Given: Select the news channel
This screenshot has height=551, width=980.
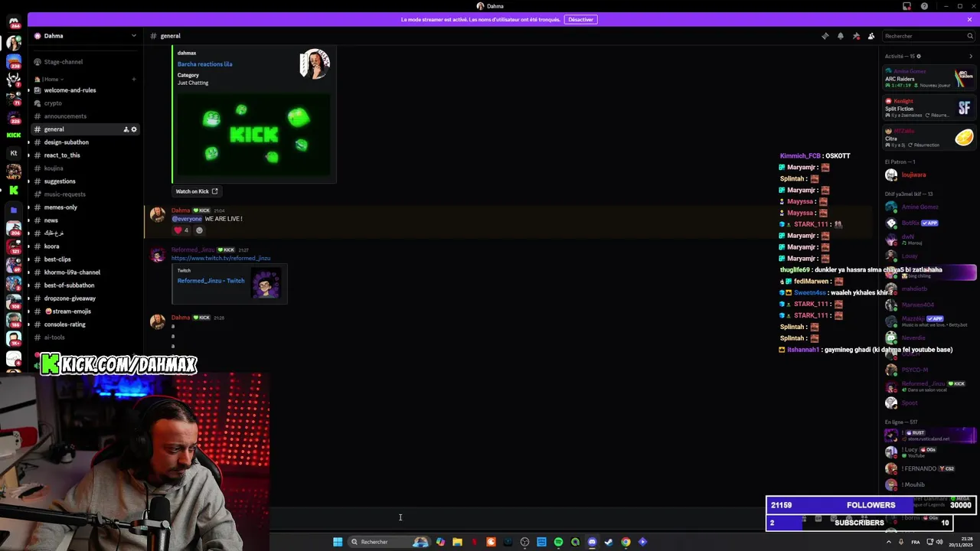Looking at the screenshot, I should (x=85, y=220).
